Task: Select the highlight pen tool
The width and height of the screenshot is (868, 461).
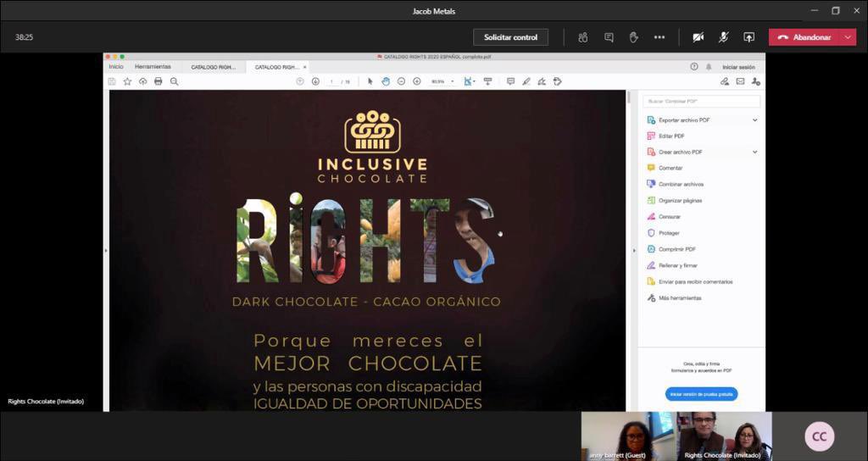Action: tap(526, 81)
